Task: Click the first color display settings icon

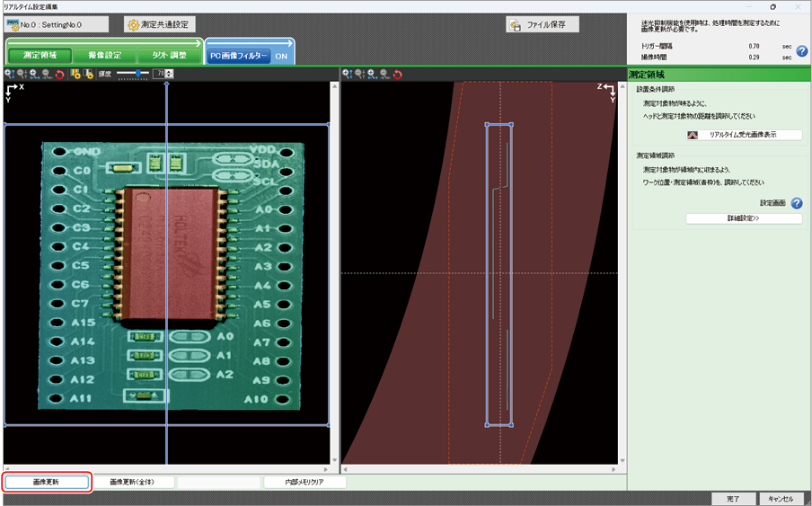Action: coord(75,74)
